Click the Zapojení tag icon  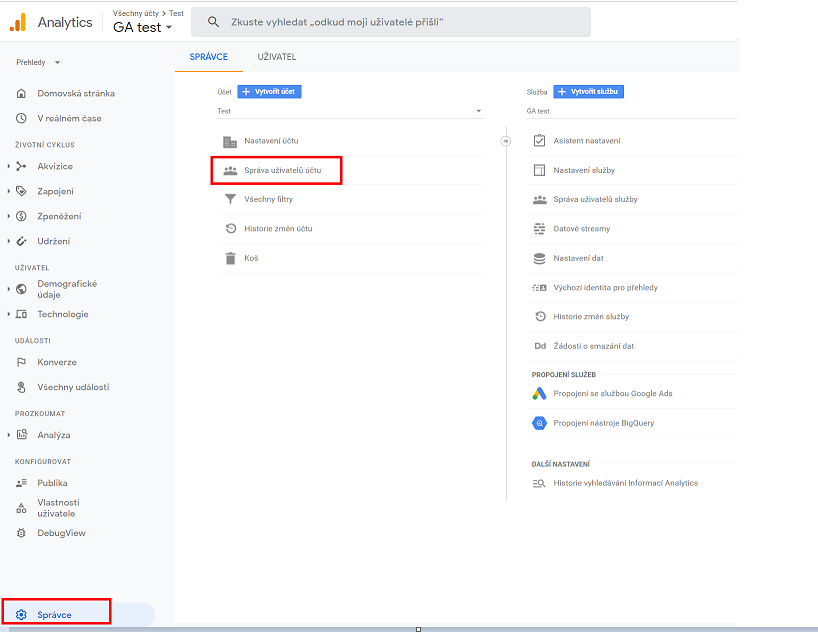point(21,191)
